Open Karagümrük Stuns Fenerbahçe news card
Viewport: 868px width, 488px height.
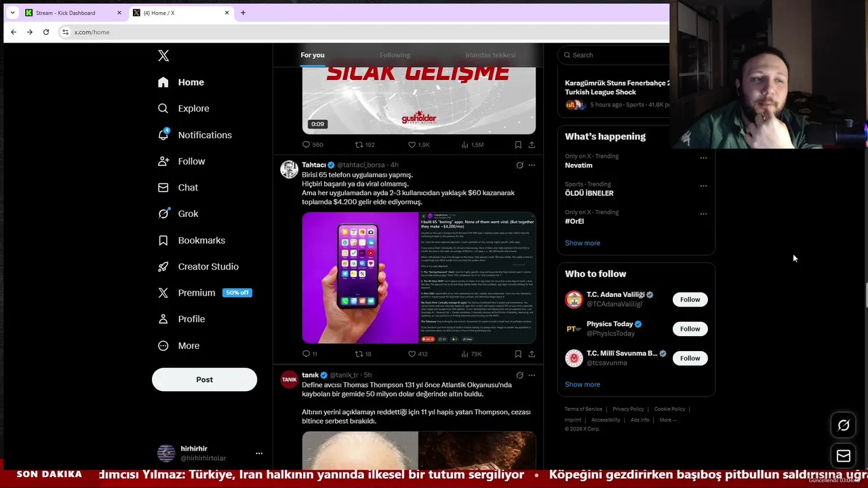(x=616, y=93)
